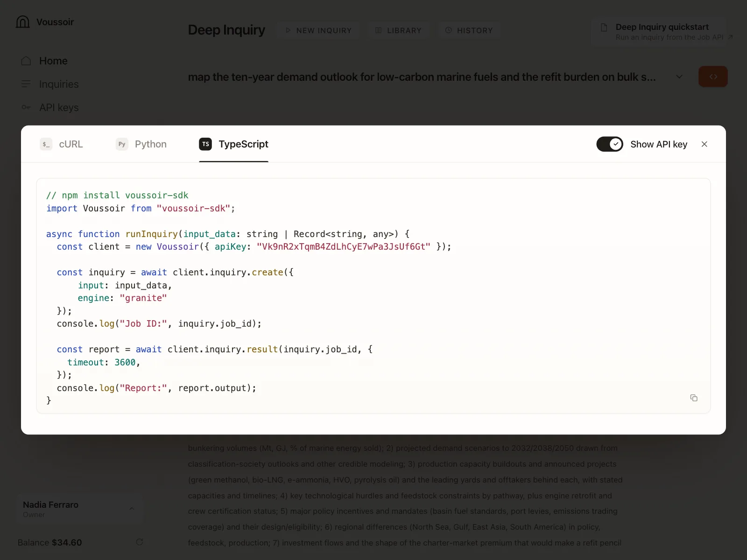The image size is (747, 560).
Task: Click the Home house icon
Action: (x=26, y=61)
